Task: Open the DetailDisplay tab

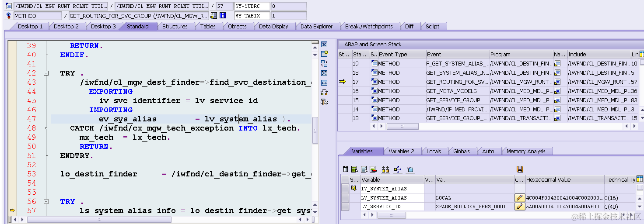Action: click(x=273, y=26)
